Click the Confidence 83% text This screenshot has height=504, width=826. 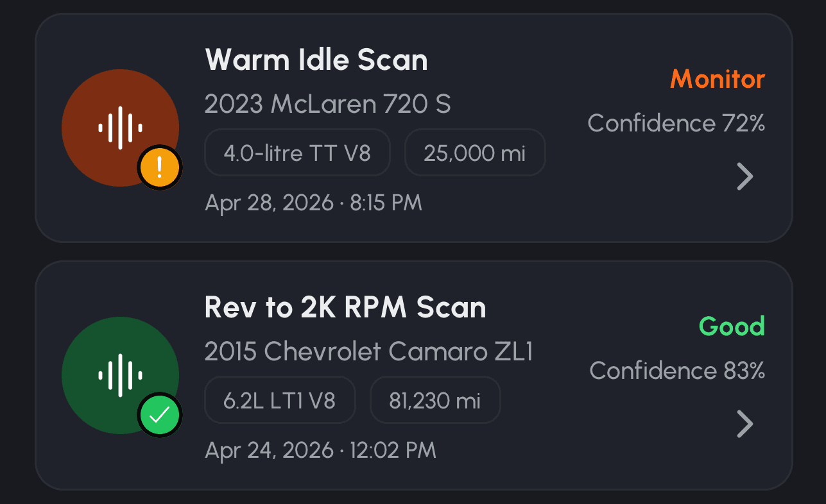[x=677, y=371]
